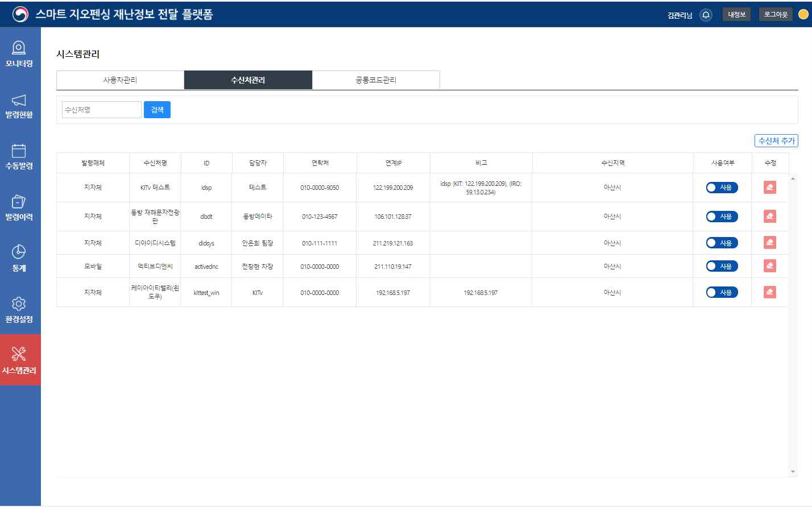Toggle 사용 switch for kittest_win row
The image size is (812, 507).
pyautogui.click(x=722, y=292)
